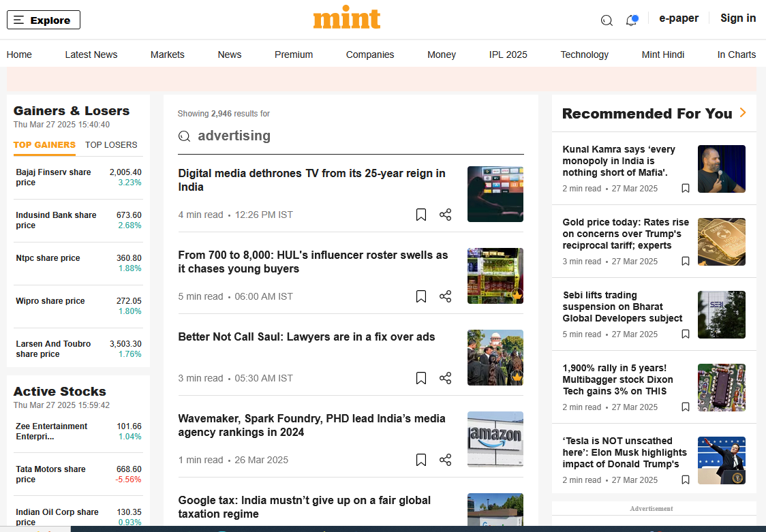
Task: Switch to the Top Losers tab
Action: click(111, 144)
